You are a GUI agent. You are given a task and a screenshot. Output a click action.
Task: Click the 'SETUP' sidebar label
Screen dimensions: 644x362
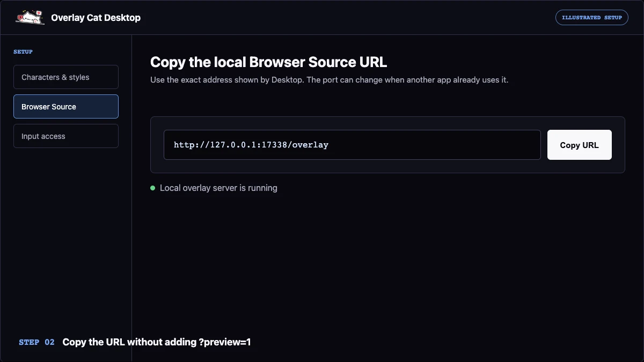click(23, 52)
